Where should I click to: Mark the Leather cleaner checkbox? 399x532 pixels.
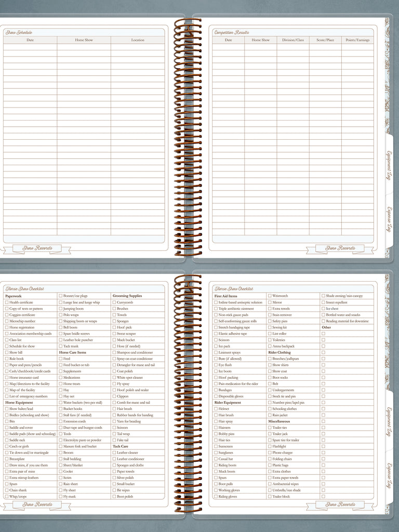pyautogui.click(x=114, y=453)
